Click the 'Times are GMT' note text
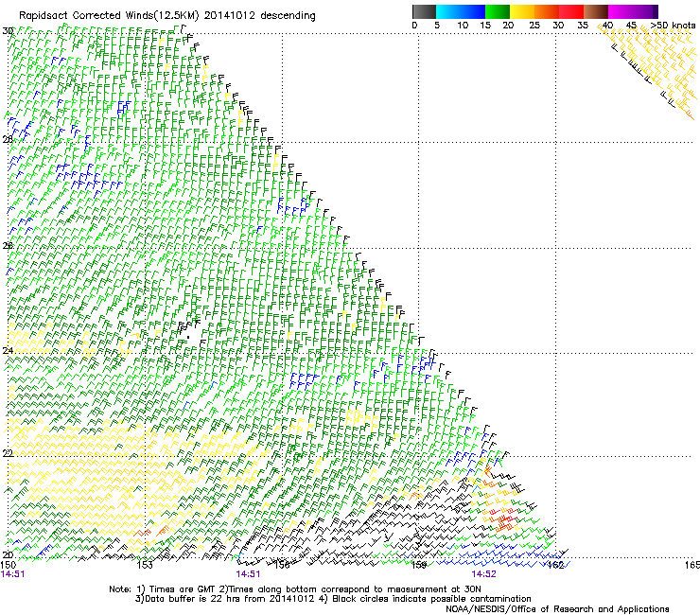The image size is (700, 615). [x=183, y=589]
